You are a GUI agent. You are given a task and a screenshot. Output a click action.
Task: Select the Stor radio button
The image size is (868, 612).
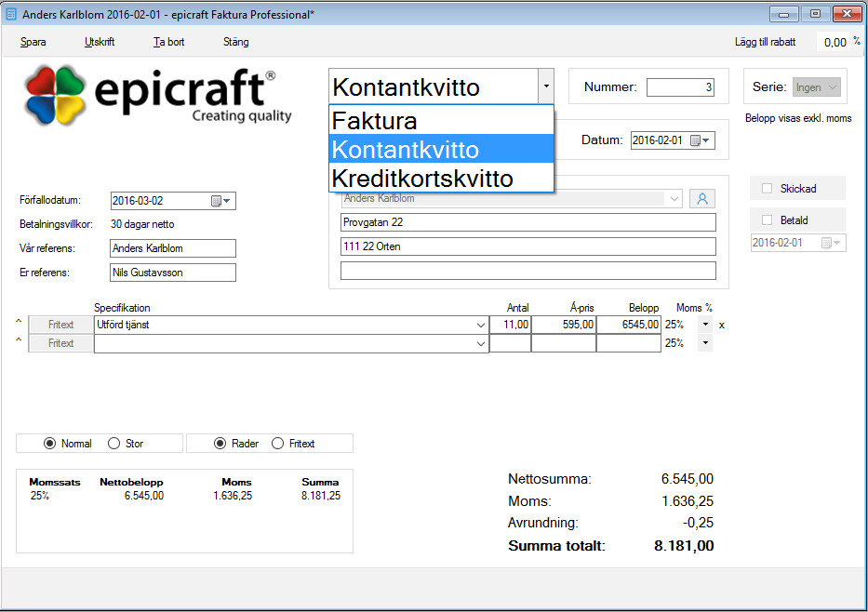(x=114, y=444)
